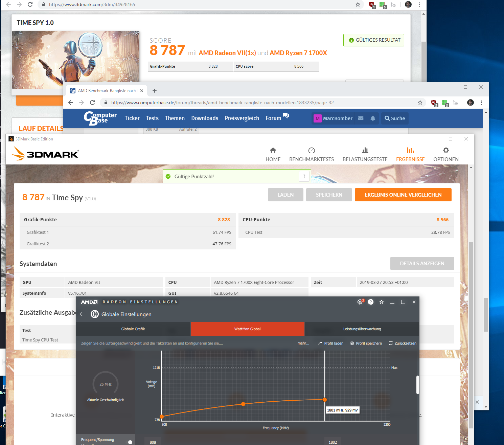Select 1801 MHz point on voltage curve
The height and width of the screenshot is (445, 504).
(325, 400)
